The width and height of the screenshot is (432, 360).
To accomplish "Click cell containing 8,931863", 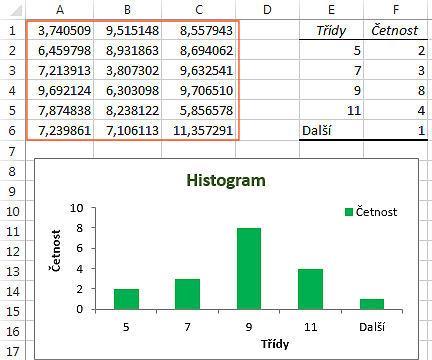I will pyautogui.click(x=128, y=50).
